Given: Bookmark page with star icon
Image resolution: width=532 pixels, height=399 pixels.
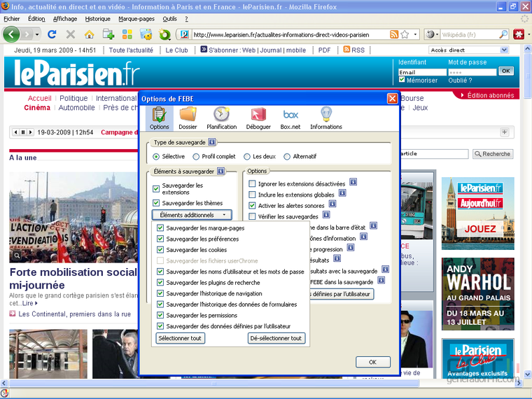Looking at the screenshot, I should pyautogui.click(x=405, y=34).
